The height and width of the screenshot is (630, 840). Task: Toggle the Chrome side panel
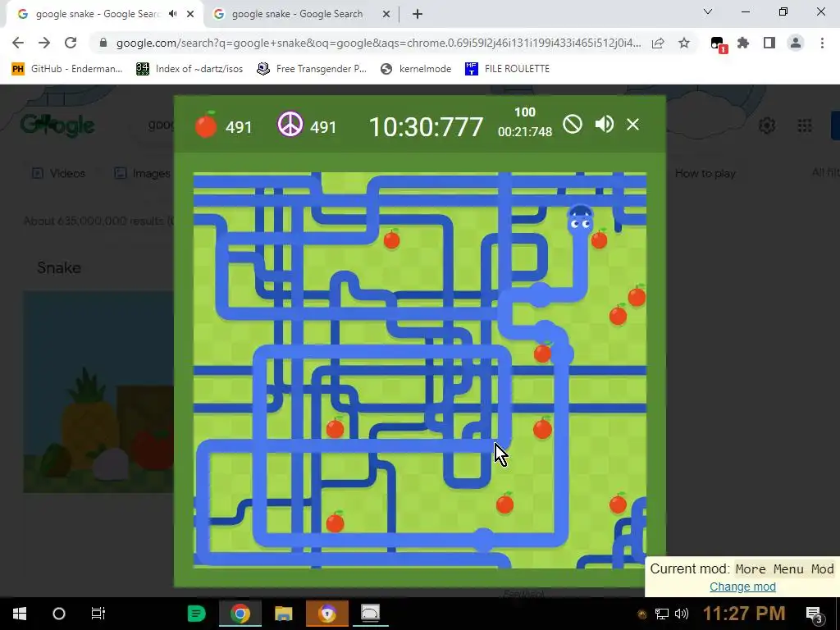(x=769, y=43)
